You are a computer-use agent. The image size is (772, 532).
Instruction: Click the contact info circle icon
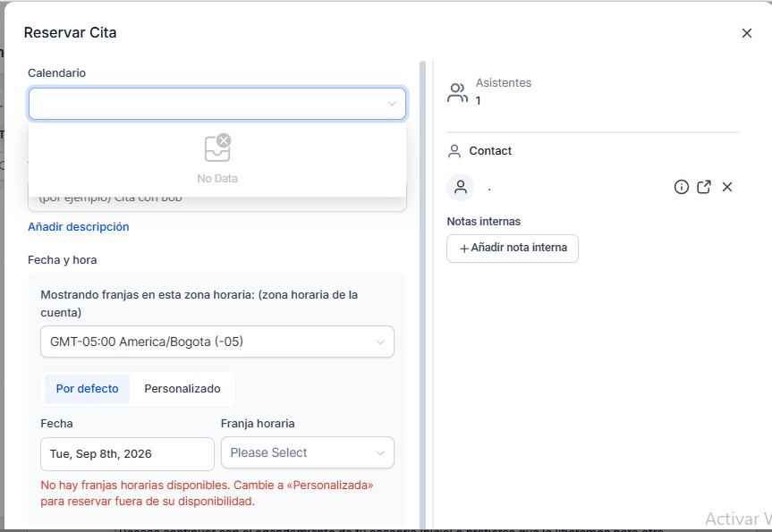[681, 187]
